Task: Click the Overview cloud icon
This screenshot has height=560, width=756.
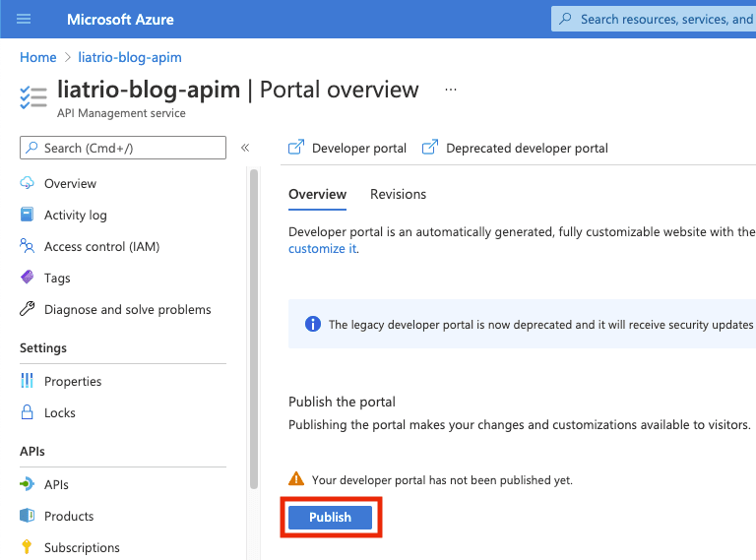Action: click(27, 183)
